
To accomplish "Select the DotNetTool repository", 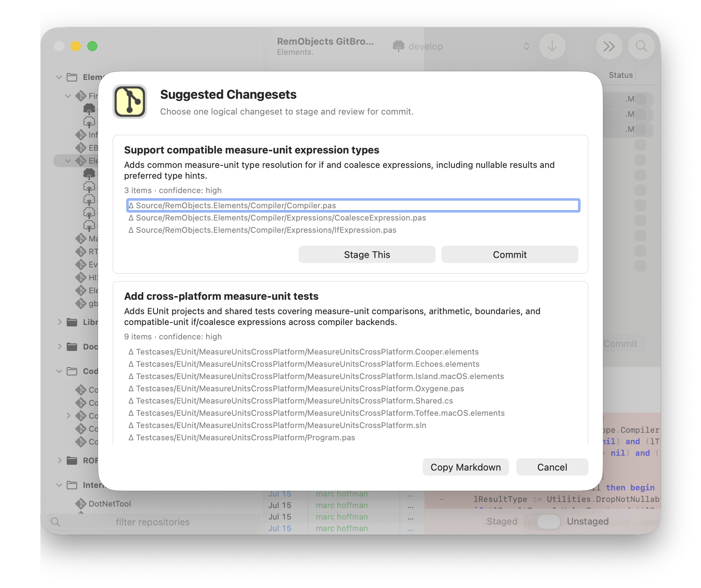I will (x=110, y=504).
